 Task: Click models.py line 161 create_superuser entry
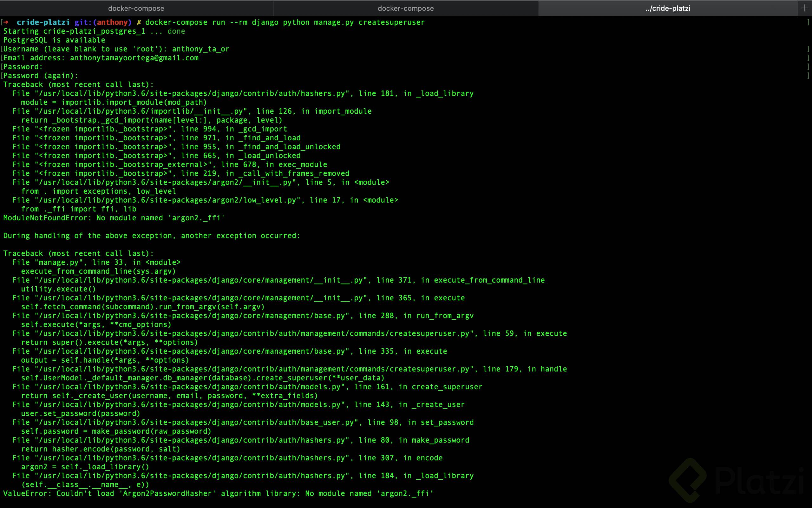pos(247,387)
